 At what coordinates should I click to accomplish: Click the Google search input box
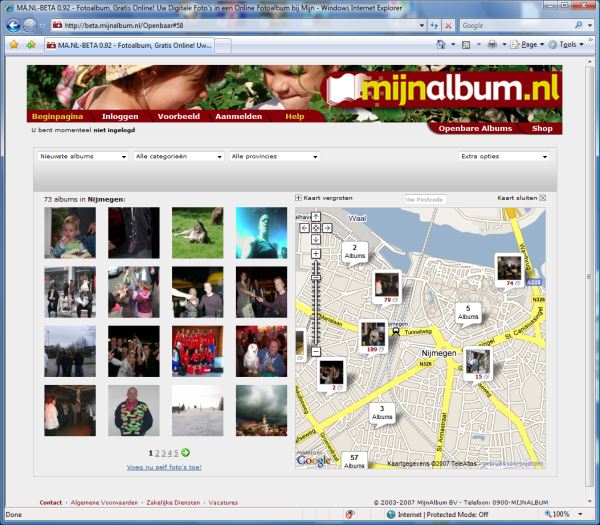(x=517, y=26)
